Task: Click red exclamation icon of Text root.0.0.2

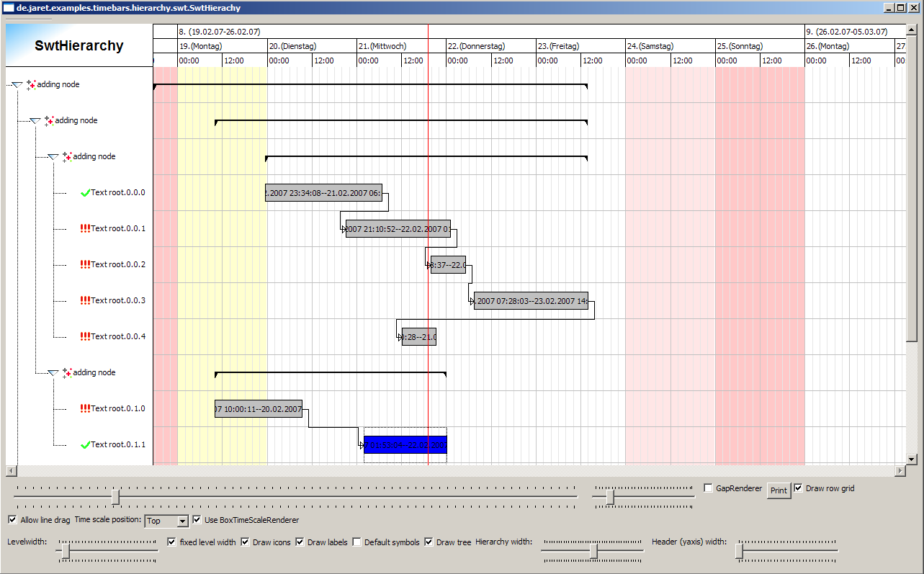Action: [x=85, y=265]
